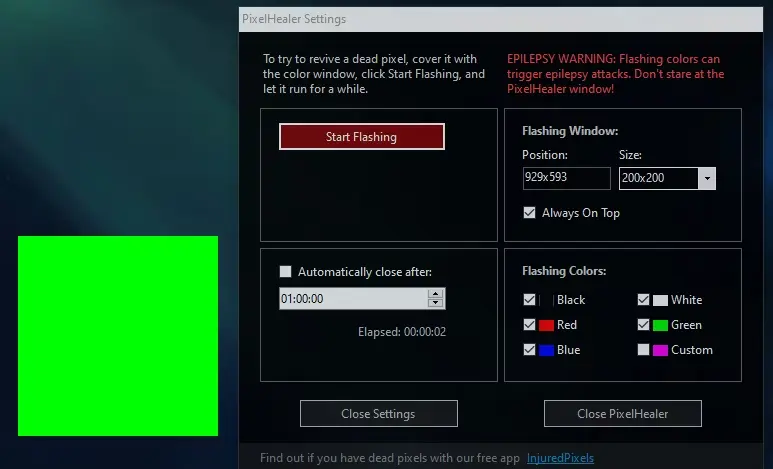Enable Automatically close after checkbox
The width and height of the screenshot is (773, 469).
[285, 271]
